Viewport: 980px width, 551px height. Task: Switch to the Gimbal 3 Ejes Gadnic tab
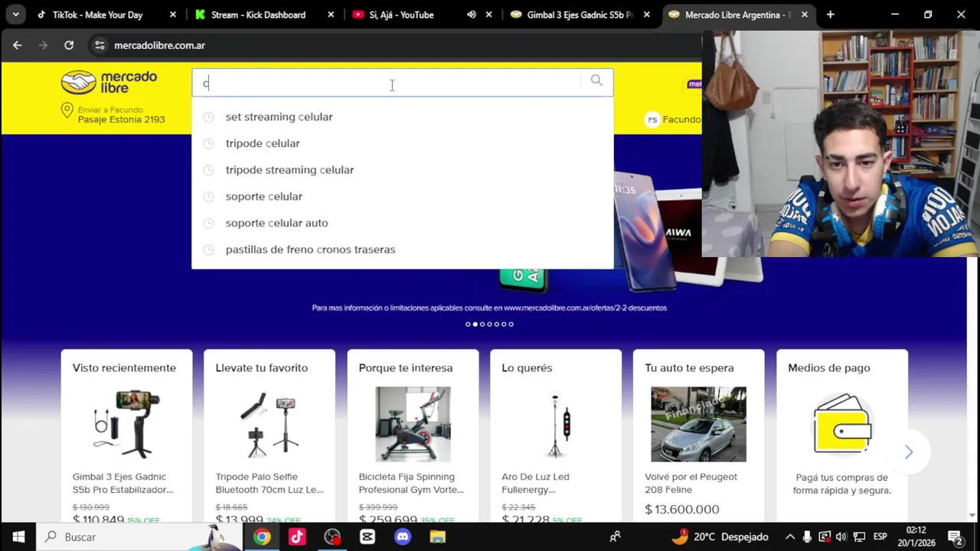(580, 15)
